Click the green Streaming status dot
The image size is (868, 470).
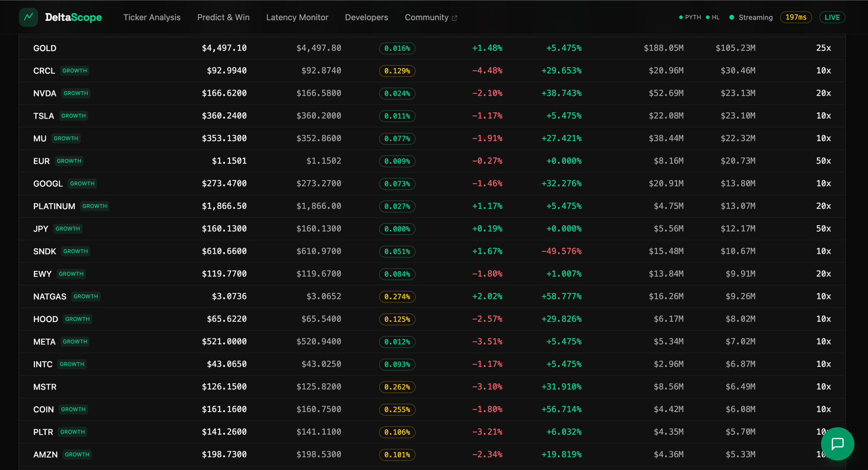point(731,17)
